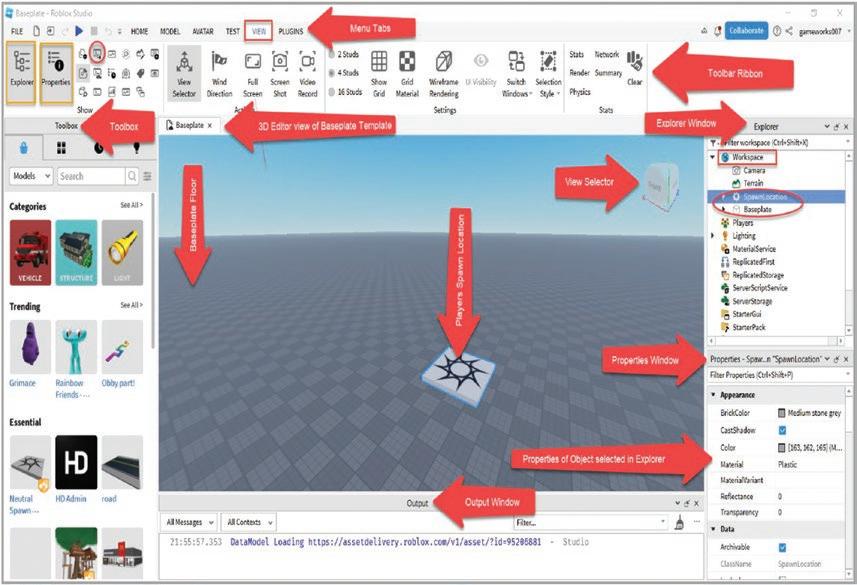
Task: Click the new file icon next to FILE
Action: (37, 31)
